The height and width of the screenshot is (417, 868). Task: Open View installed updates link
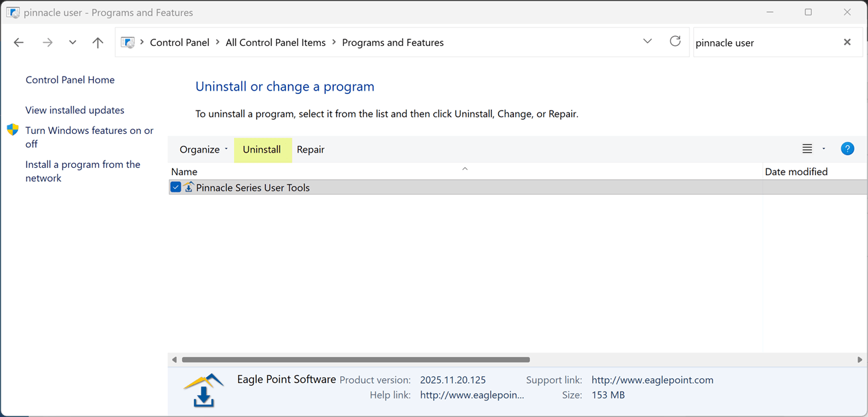(75, 110)
